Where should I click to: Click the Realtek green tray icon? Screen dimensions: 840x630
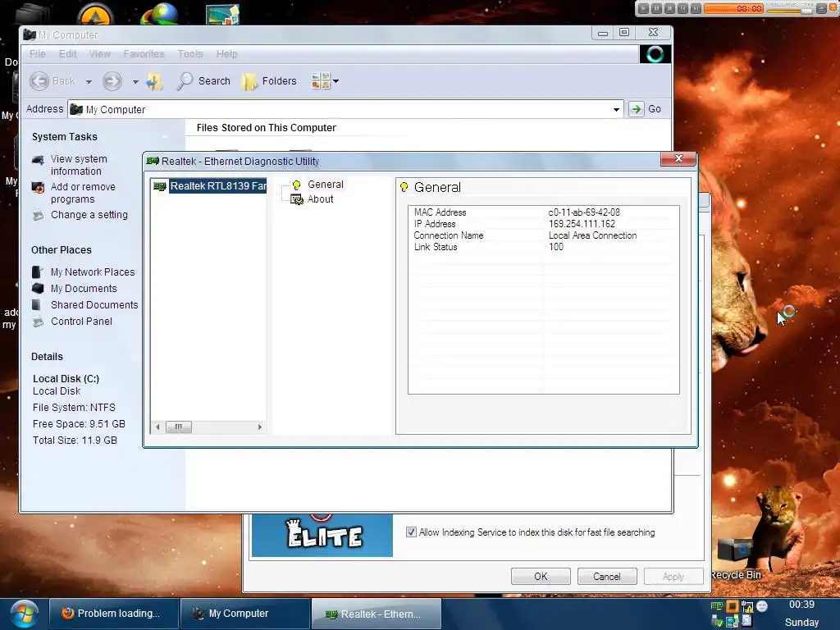point(717,607)
